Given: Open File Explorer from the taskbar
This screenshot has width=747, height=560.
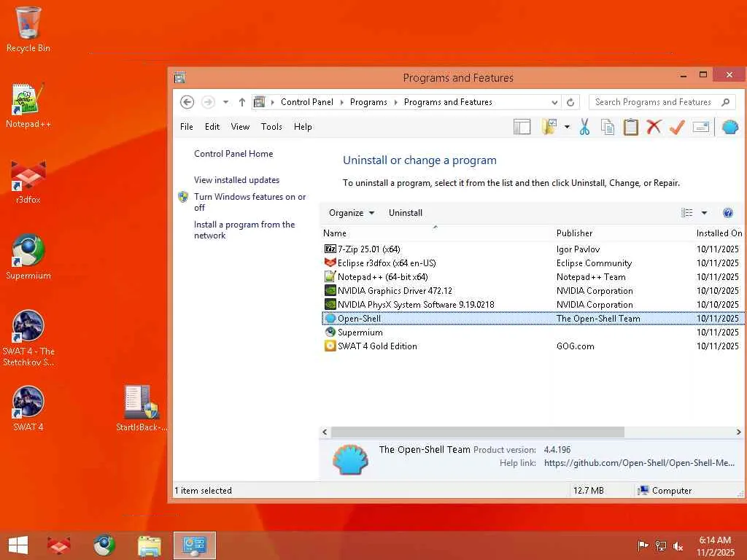Looking at the screenshot, I should click(x=149, y=545).
